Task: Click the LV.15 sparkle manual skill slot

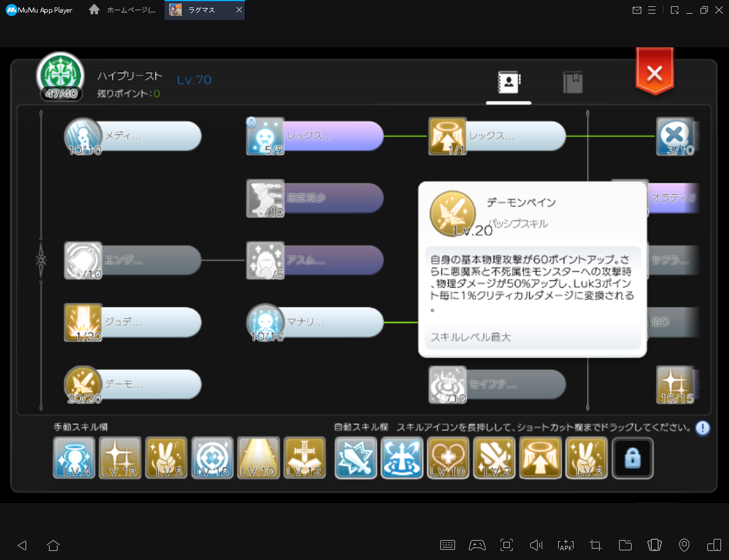Action: (x=120, y=458)
